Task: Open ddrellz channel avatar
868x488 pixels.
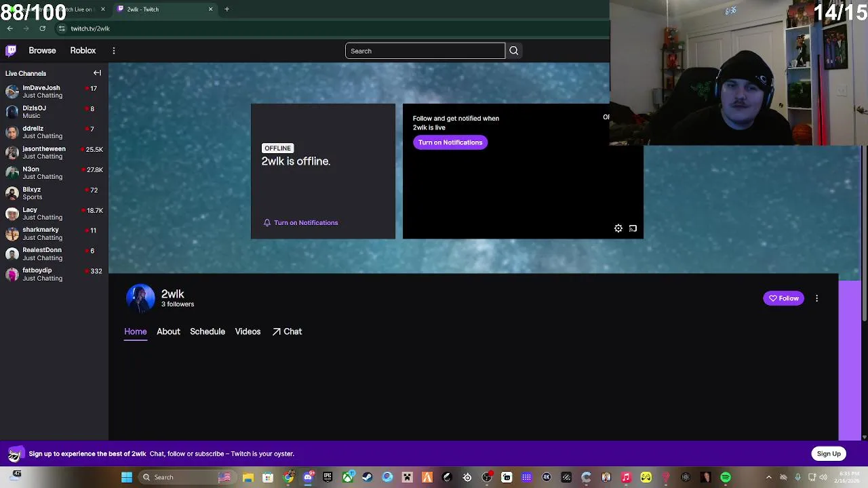Action: [x=12, y=132]
